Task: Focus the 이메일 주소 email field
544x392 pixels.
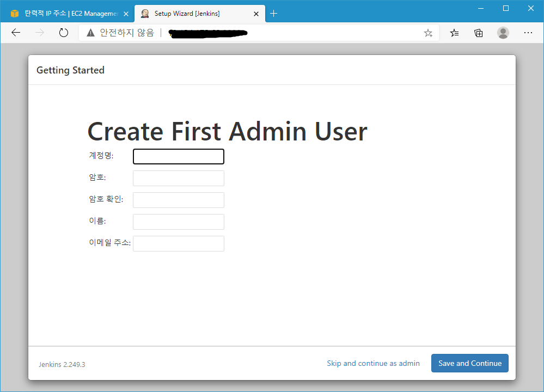Action: pyautogui.click(x=178, y=243)
